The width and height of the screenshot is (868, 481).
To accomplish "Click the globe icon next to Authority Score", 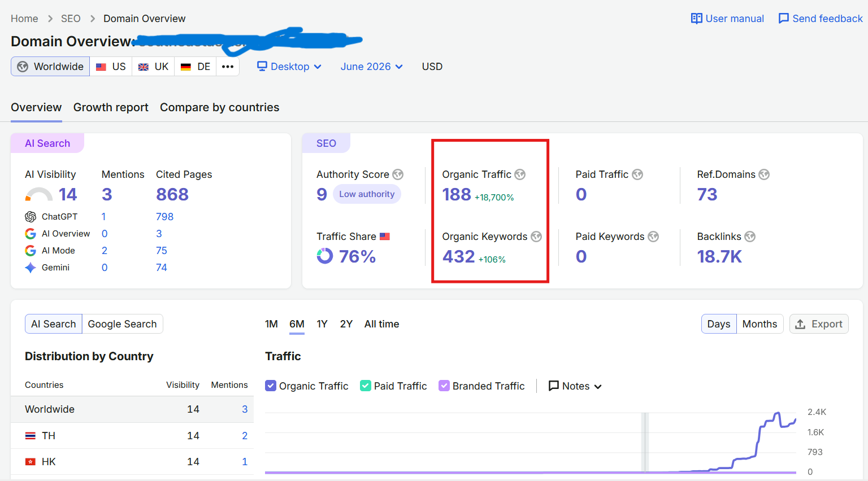I will click(x=398, y=174).
